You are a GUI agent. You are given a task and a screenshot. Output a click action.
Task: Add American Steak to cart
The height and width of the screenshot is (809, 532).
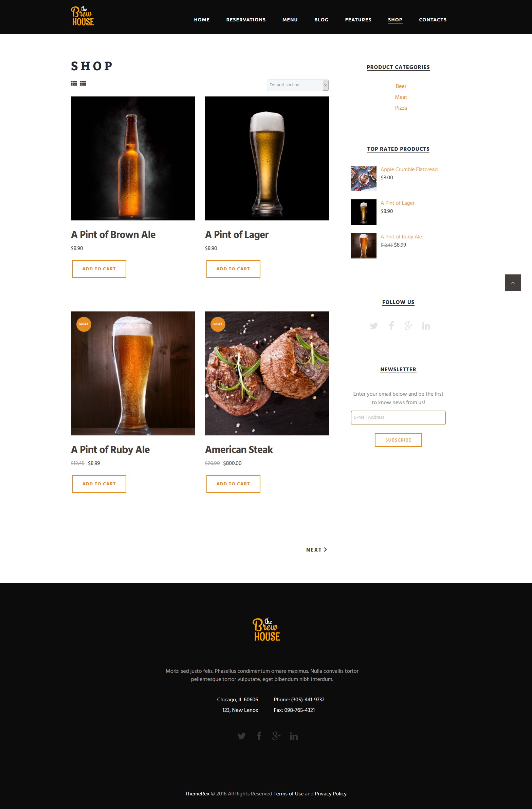click(233, 484)
